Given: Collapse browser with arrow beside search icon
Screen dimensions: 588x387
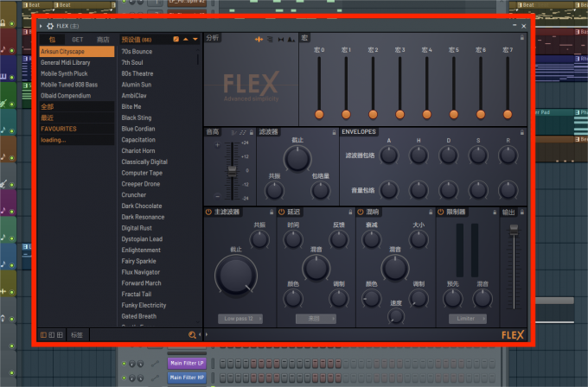Looking at the screenshot, I should 200,335.
